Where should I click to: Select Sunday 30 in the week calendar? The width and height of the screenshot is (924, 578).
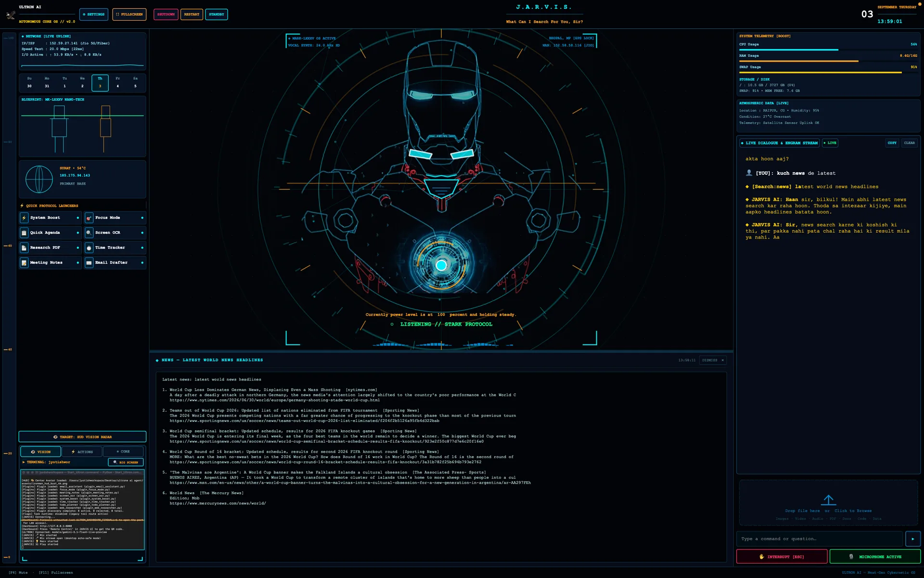click(29, 82)
